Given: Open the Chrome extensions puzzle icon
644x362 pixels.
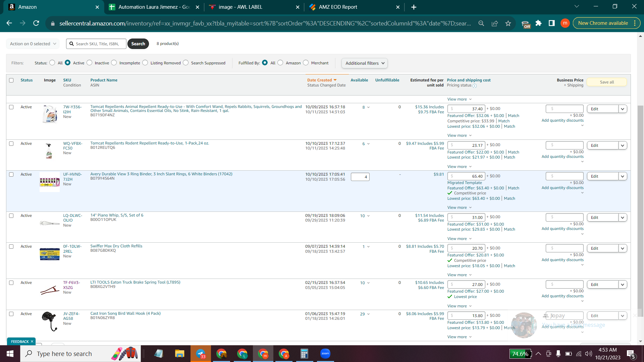Looking at the screenshot, I should pyautogui.click(x=539, y=23).
